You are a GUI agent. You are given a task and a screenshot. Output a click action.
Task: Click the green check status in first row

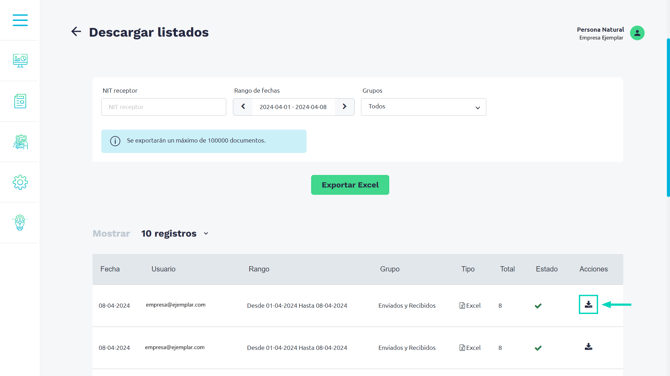tap(538, 306)
